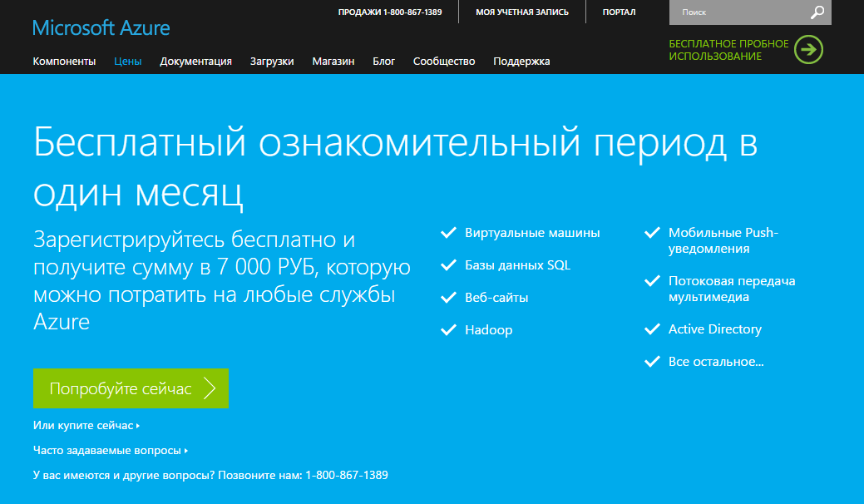Open the Портал link
Image resolution: width=864 pixels, height=504 pixels.
coord(619,12)
